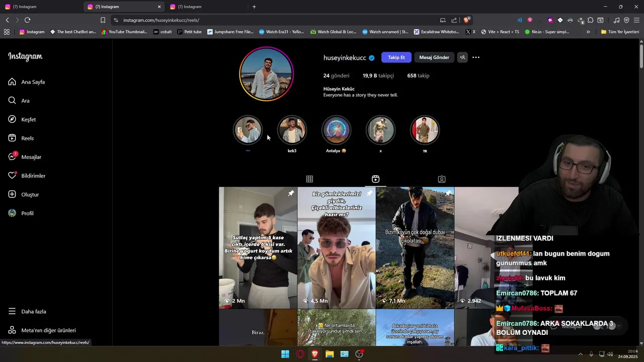The height and width of the screenshot is (362, 644).
Task: Click the similar accounts suggestion icon button
Action: pos(462,57)
